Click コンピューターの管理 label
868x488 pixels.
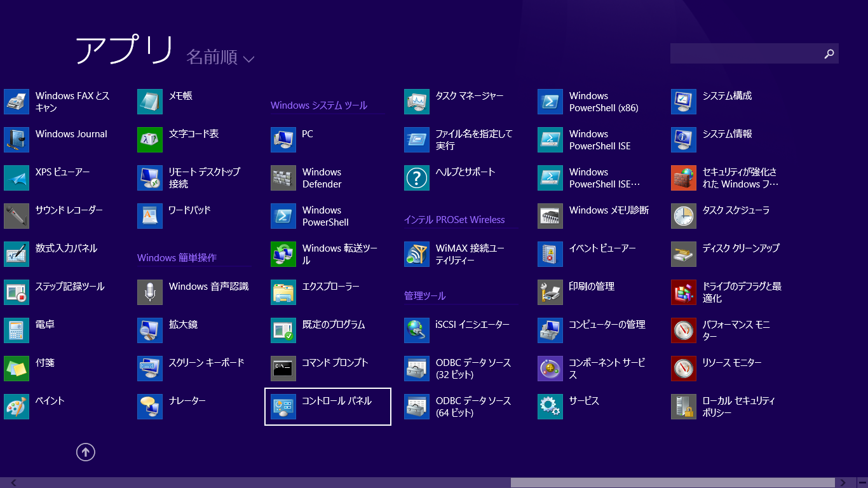[x=607, y=325]
